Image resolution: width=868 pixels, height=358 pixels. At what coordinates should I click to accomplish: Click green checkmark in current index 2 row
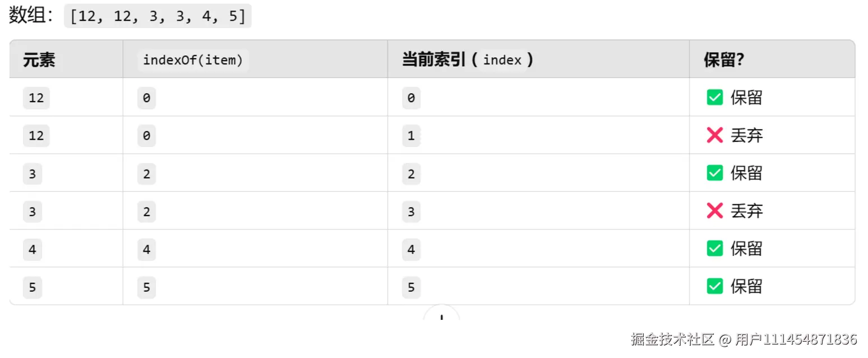click(714, 173)
